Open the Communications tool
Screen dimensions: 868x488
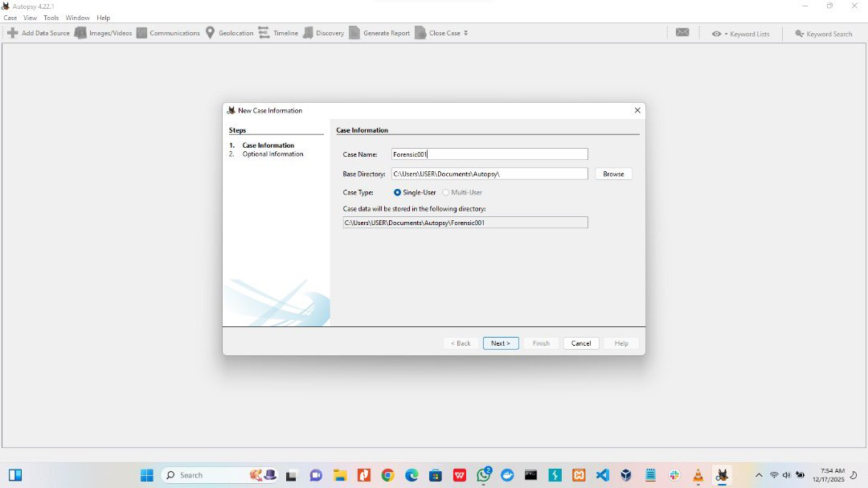[168, 33]
